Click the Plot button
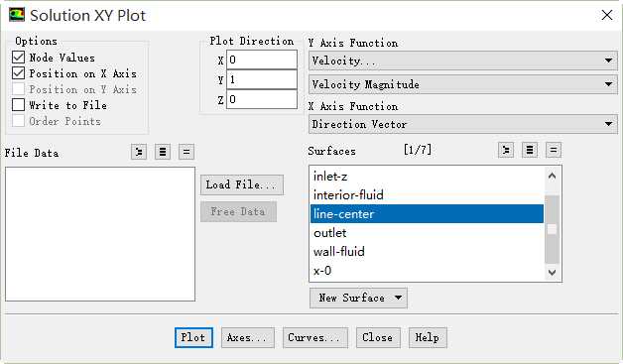Screen dimensions: 623x364 click(x=193, y=338)
